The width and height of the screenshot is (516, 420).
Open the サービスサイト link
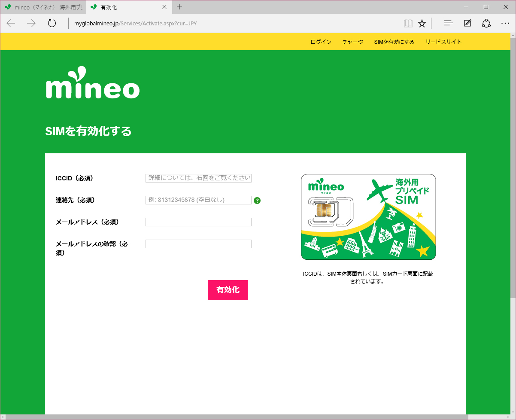(x=443, y=42)
